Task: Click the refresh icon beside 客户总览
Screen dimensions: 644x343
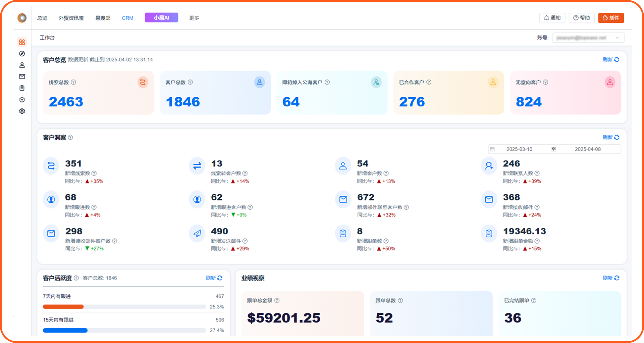Action: [x=617, y=59]
